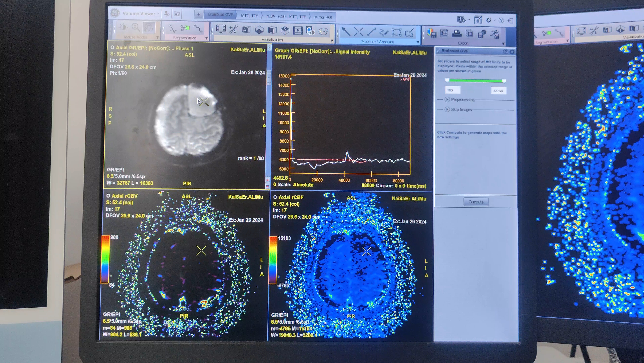This screenshot has height=363, width=644.
Task: Select the arrow annotation tool
Action: click(346, 32)
